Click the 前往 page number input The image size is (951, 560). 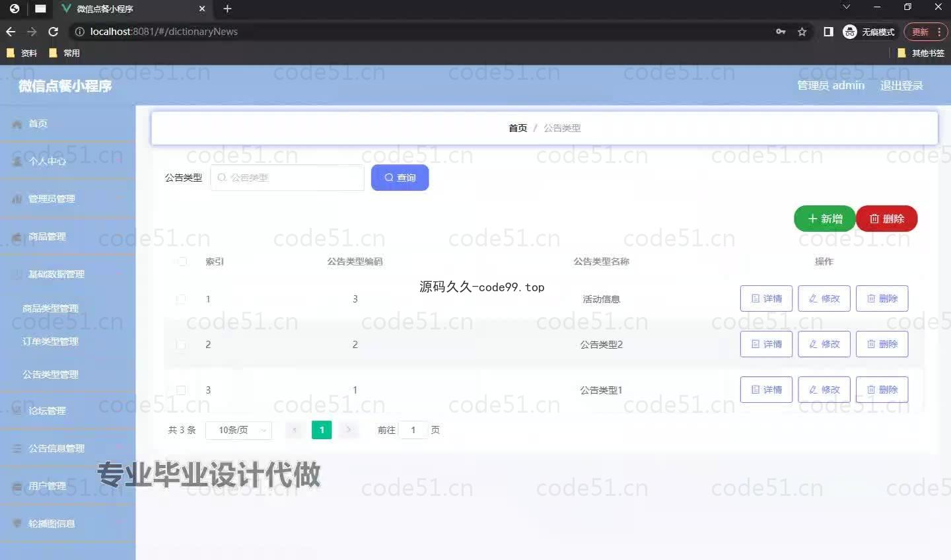[413, 430]
